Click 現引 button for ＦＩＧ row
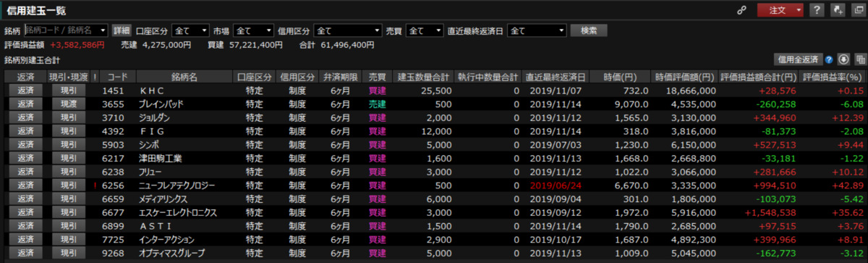The width and height of the screenshot is (868, 263). pos(68,131)
